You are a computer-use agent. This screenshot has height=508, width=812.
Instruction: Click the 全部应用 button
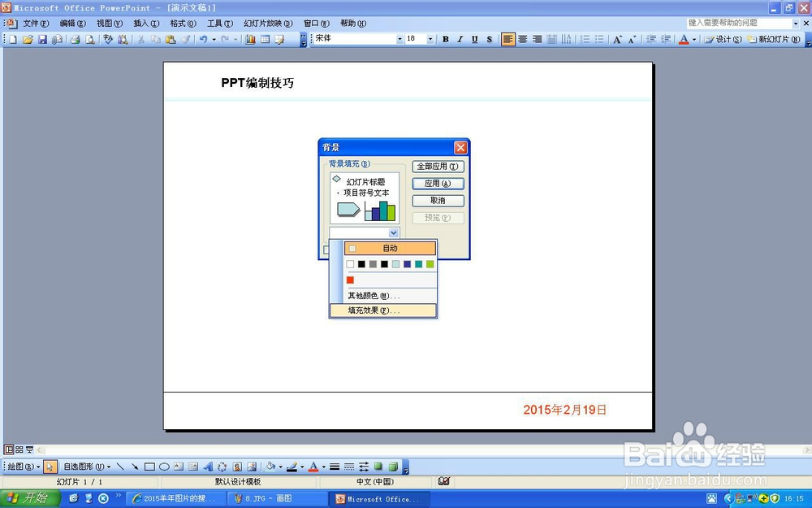coord(438,167)
